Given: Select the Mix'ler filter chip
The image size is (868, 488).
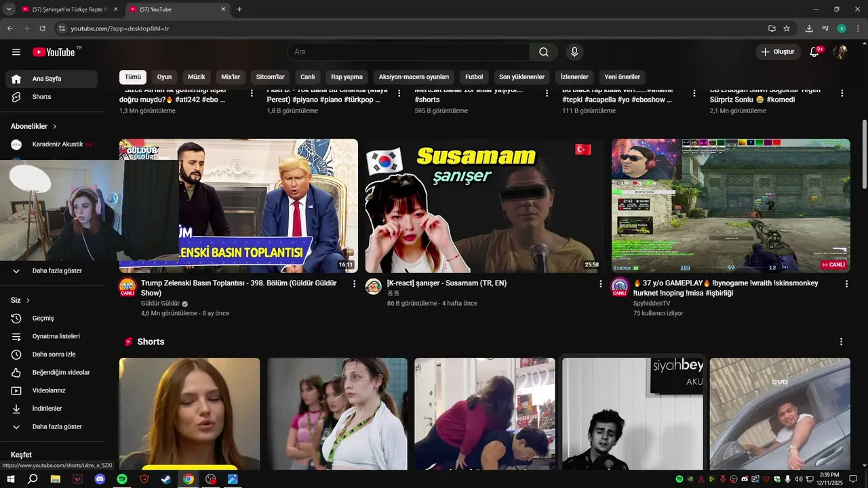Looking at the screenshot, I should 231,77.
